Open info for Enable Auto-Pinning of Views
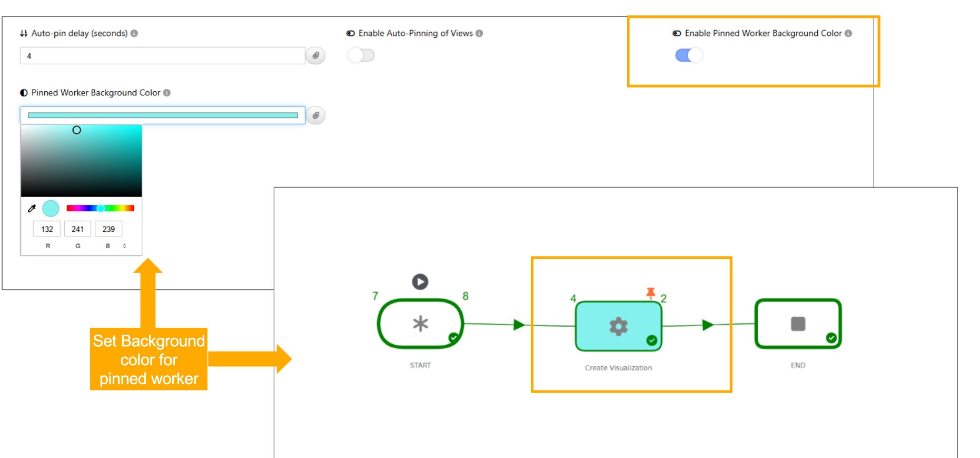This screenshot has width=980, height=458. (479, 33)
